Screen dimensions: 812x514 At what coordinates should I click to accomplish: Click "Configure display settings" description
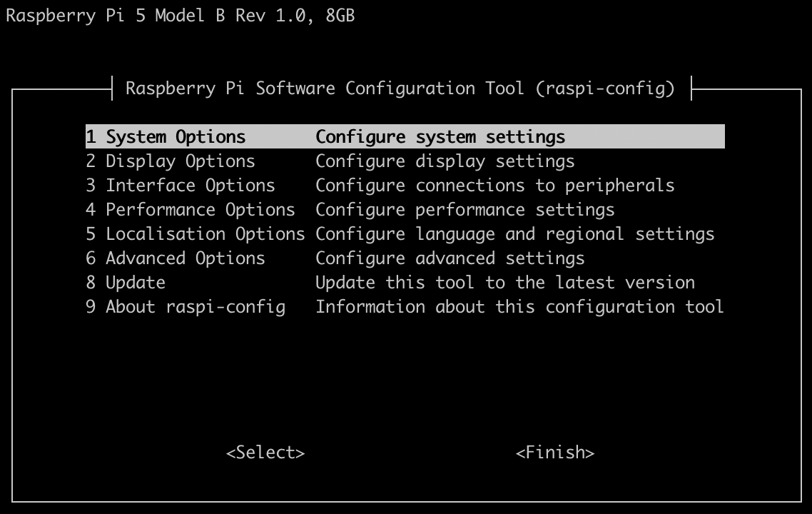click(445, 161)
